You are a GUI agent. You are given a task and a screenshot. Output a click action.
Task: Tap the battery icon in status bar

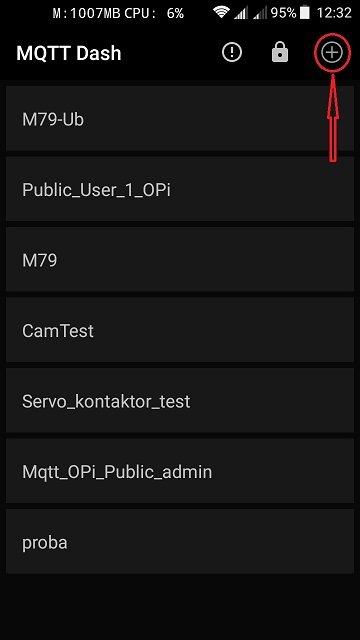[x=304, y=13]
